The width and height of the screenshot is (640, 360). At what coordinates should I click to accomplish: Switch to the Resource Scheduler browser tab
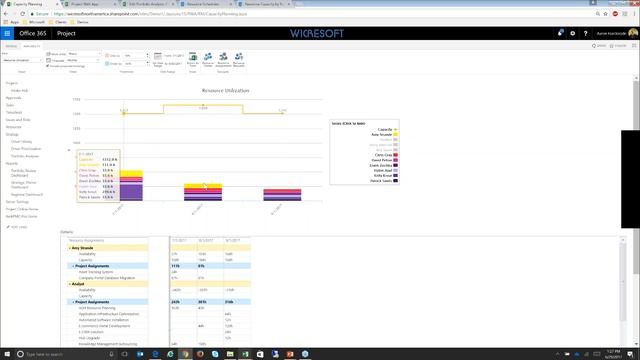coord(207,4)
